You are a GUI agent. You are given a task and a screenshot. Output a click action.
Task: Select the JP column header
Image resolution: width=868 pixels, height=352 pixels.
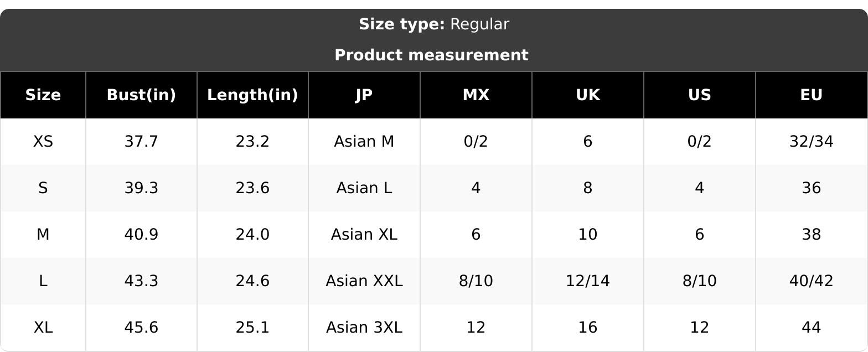pyautogui.click(x=364, y=95)
